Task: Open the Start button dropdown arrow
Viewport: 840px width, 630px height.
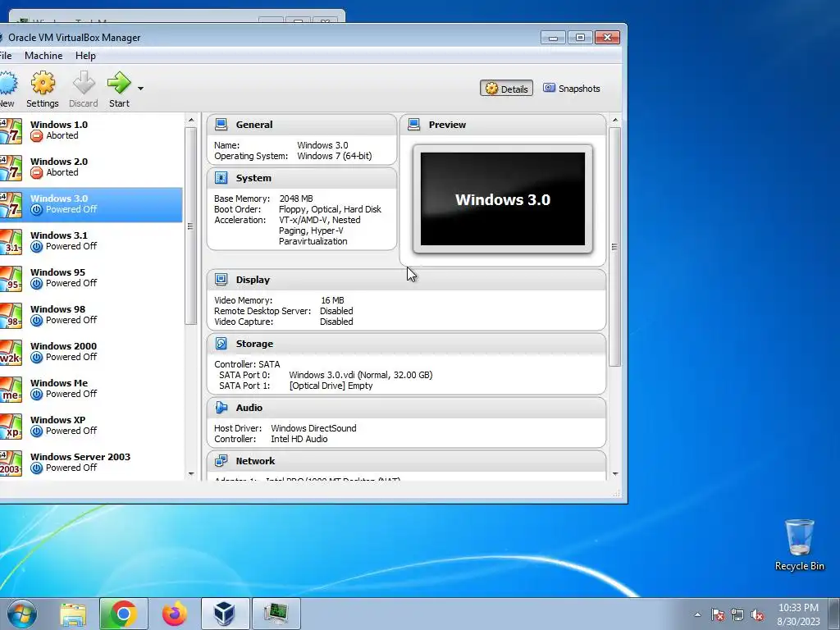Action: click(x=140, y=89)
